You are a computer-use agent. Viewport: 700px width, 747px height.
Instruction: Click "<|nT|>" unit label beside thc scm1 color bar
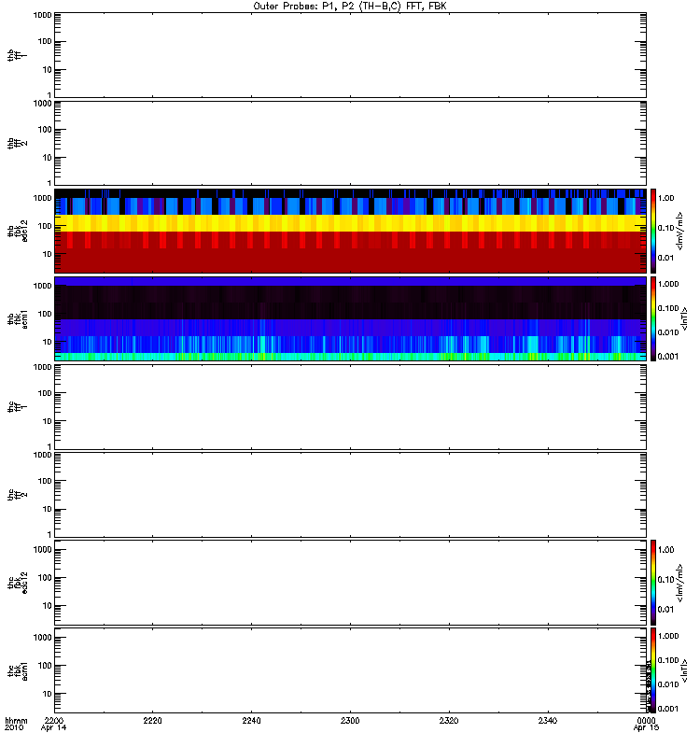click(x=684, y=670)
